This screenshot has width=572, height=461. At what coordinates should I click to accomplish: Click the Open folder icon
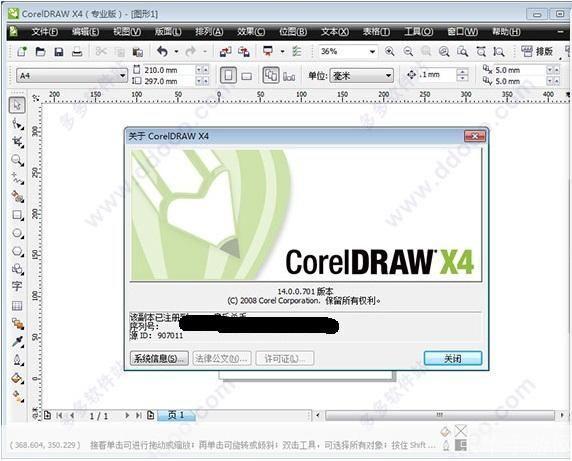coord(40,52)
